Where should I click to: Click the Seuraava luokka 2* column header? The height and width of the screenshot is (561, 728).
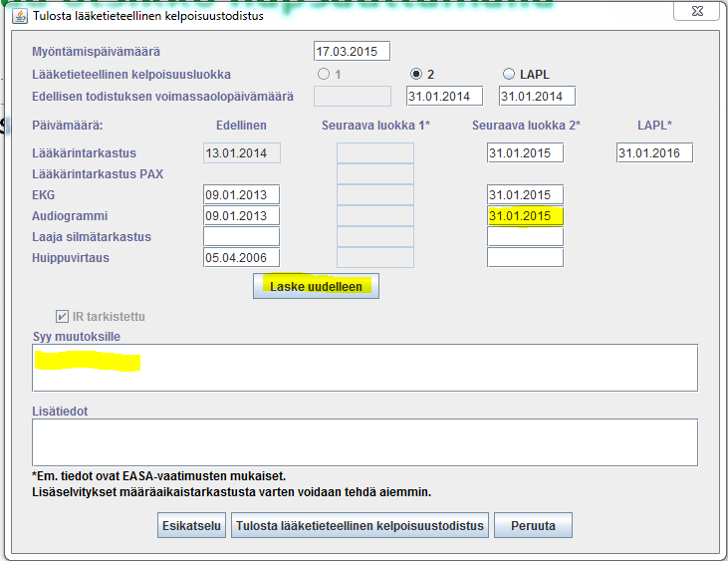[x=526, y=126]
